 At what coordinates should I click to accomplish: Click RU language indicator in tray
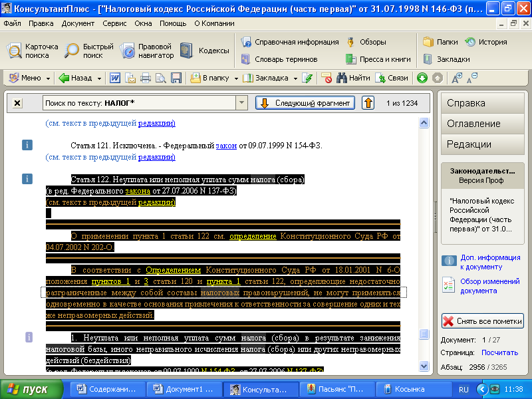click(x=464, y=390)
